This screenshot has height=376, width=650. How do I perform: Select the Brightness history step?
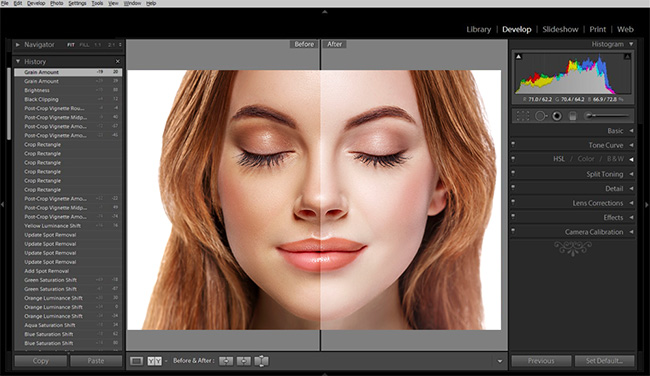point(68,90)
